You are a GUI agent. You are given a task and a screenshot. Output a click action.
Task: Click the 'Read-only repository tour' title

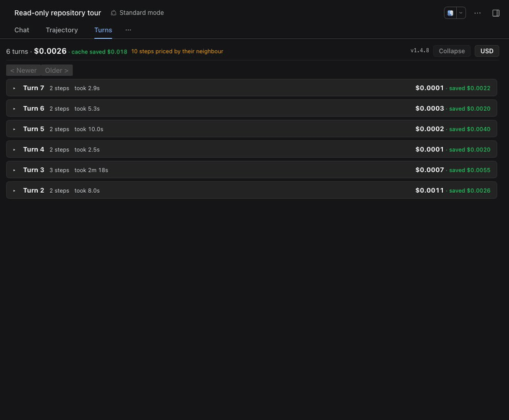click(57, 13)
